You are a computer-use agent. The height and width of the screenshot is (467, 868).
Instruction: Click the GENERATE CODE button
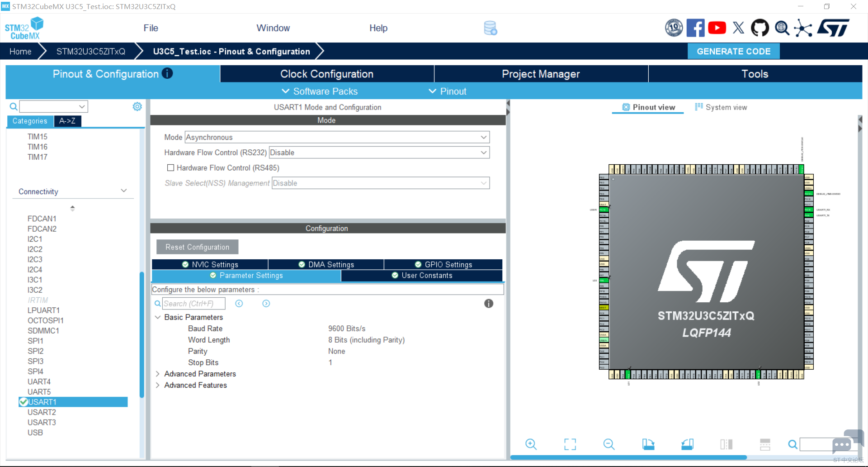tap(733, 52)
